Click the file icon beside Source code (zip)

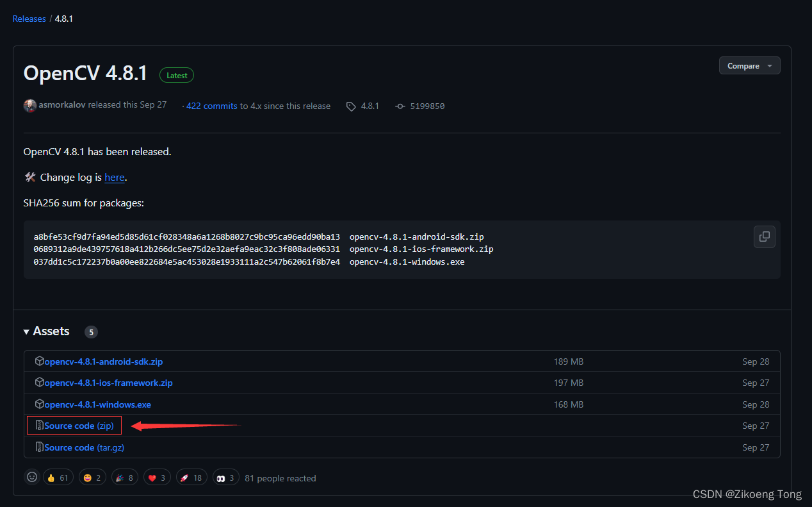tap(39, 425)
